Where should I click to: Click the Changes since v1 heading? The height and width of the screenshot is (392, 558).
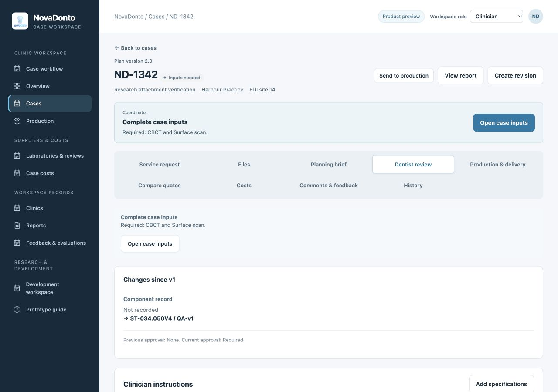pyautogui.click(x=149, y=280)
